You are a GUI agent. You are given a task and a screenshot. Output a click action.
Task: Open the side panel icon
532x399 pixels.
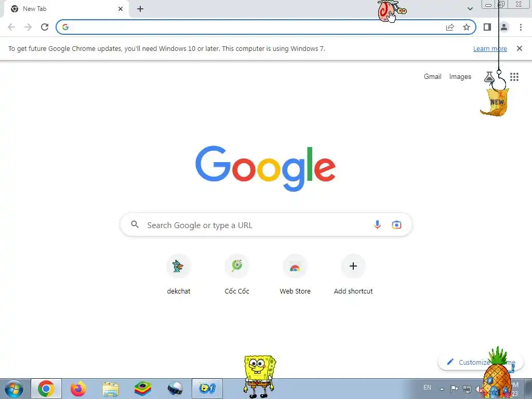click(x=487, y=27)
